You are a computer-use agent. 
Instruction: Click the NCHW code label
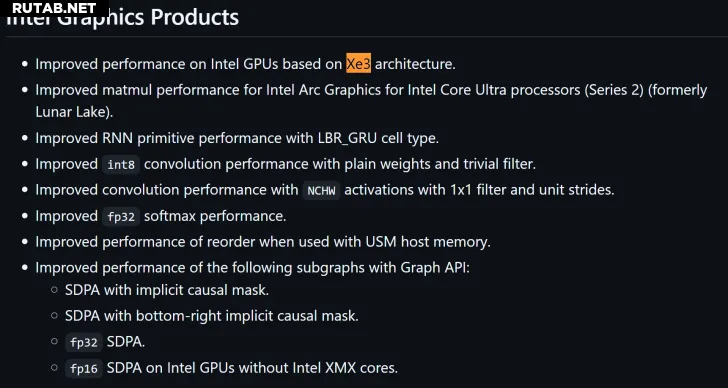point(321,190)
